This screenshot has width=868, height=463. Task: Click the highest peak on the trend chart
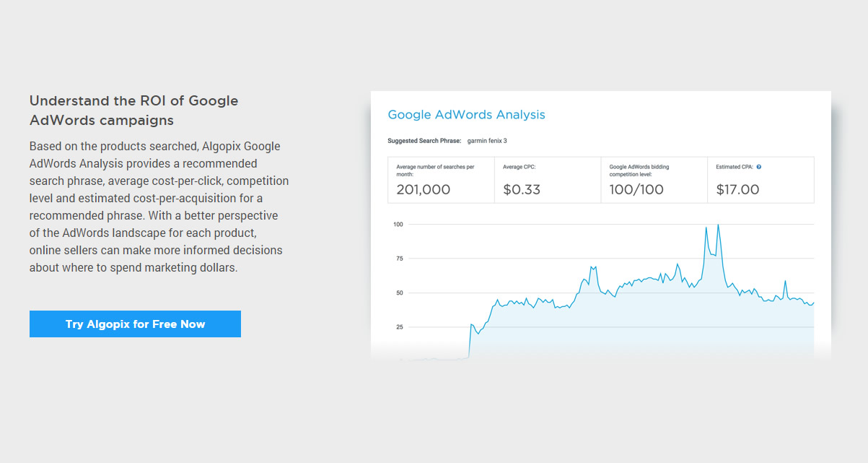pyautogui.click(x=718, y=225)
